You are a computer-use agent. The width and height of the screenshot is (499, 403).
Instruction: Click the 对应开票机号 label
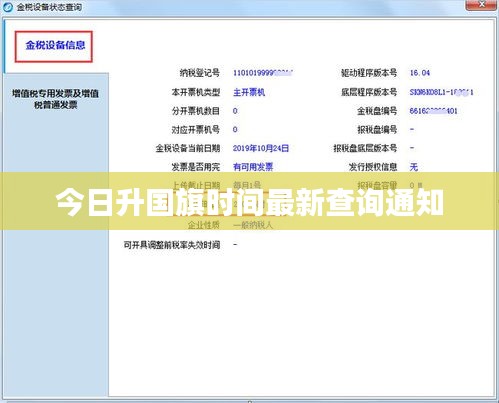coord(196,129)
